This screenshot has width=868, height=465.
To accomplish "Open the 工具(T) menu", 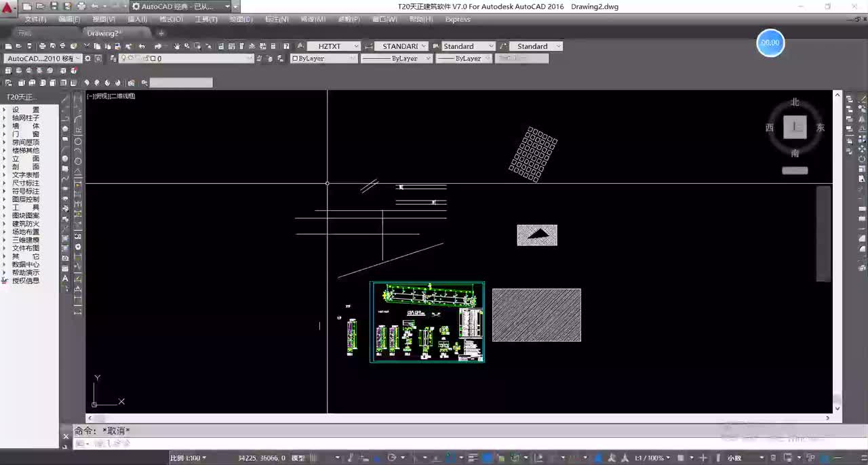I will click(206, 19).
